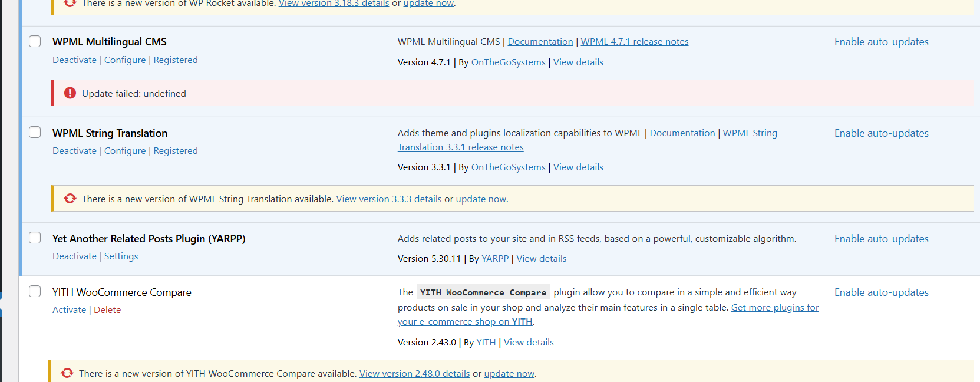
Task: Click update now for YITH WooCommerce Compare
Action: coord(509,374)
